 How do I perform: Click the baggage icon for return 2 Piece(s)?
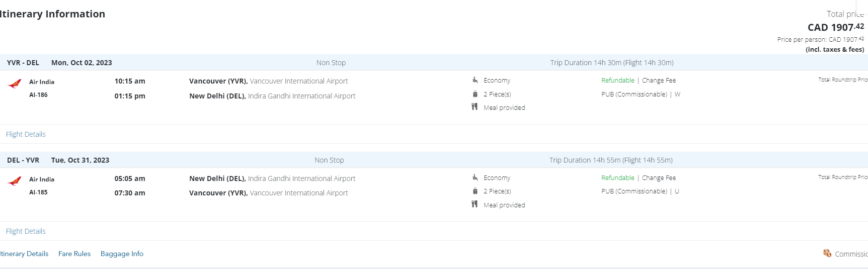[x=475, y=191]
